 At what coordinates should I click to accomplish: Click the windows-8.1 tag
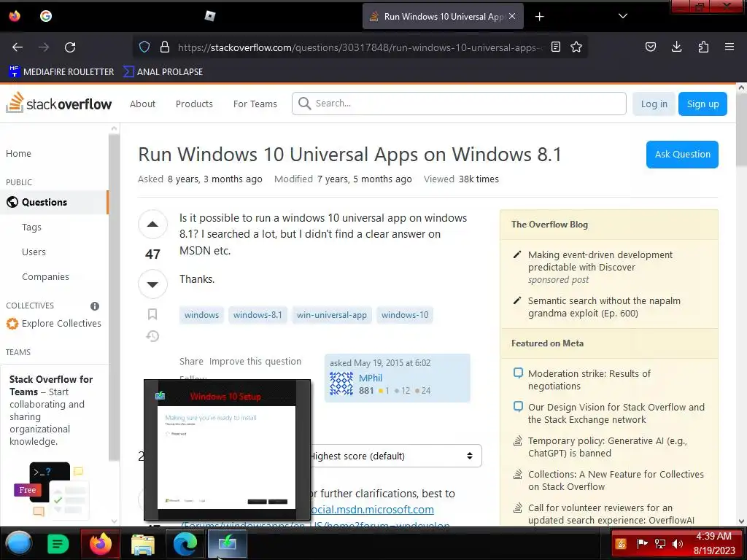point(258,315)
